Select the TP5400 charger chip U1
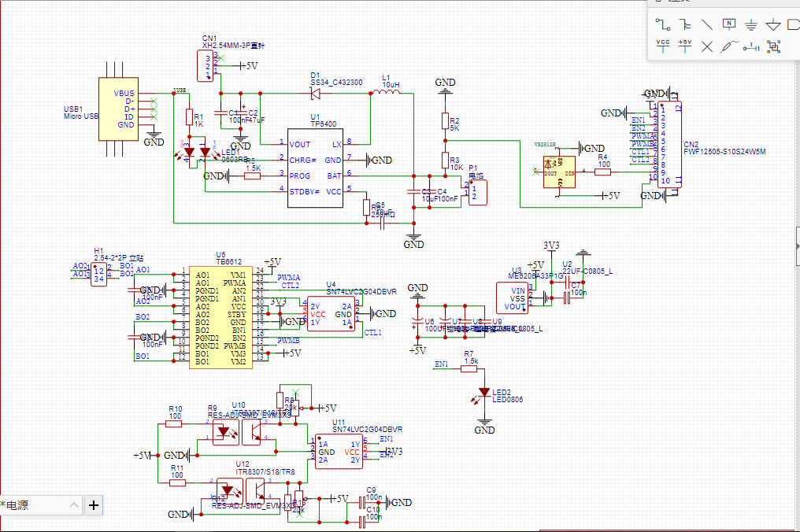Screen dimensions: 800x532 315,168
